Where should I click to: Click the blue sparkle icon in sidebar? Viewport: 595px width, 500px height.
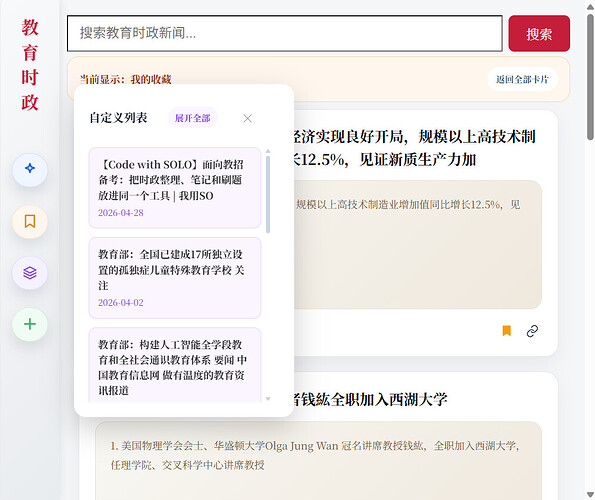30,170
